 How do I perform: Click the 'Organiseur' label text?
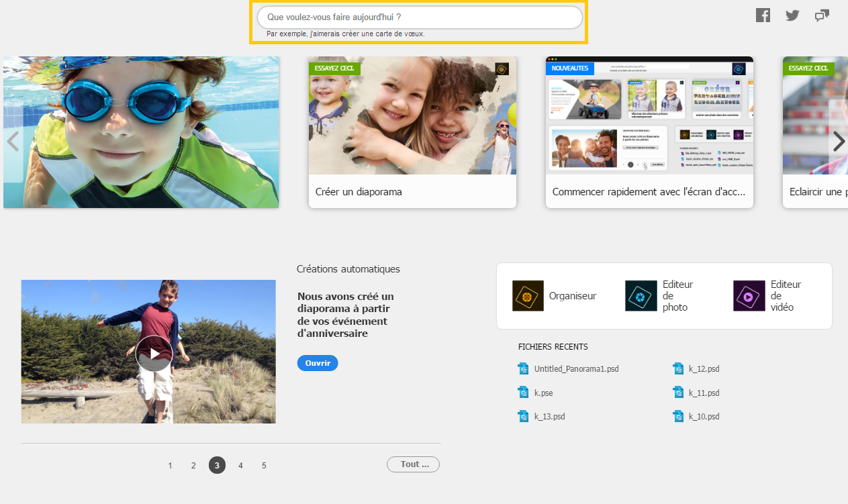click(573, 296)
